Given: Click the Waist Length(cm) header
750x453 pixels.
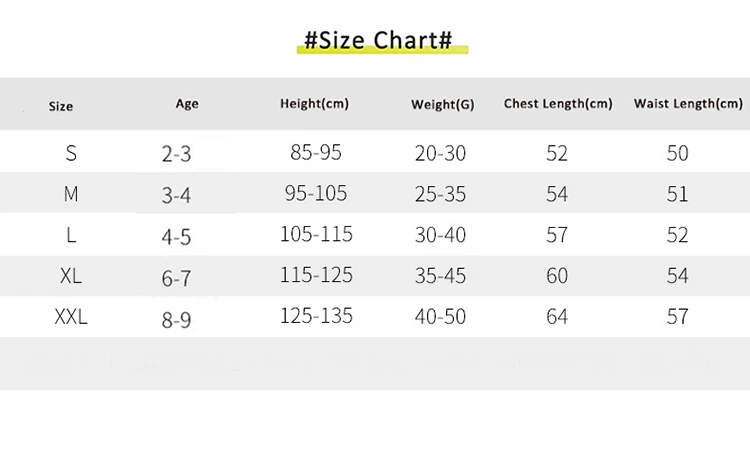Looking at the screenshot, I should click(x=688, y=104).
